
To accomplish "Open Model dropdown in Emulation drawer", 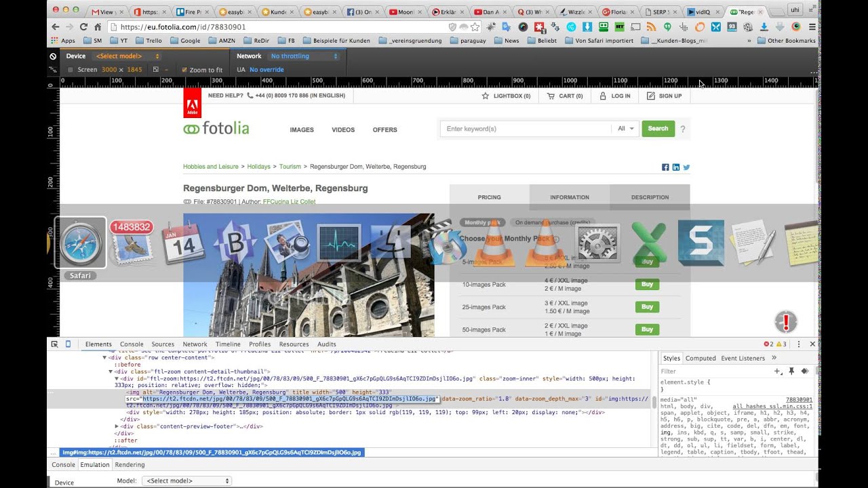I will (186, 481).
